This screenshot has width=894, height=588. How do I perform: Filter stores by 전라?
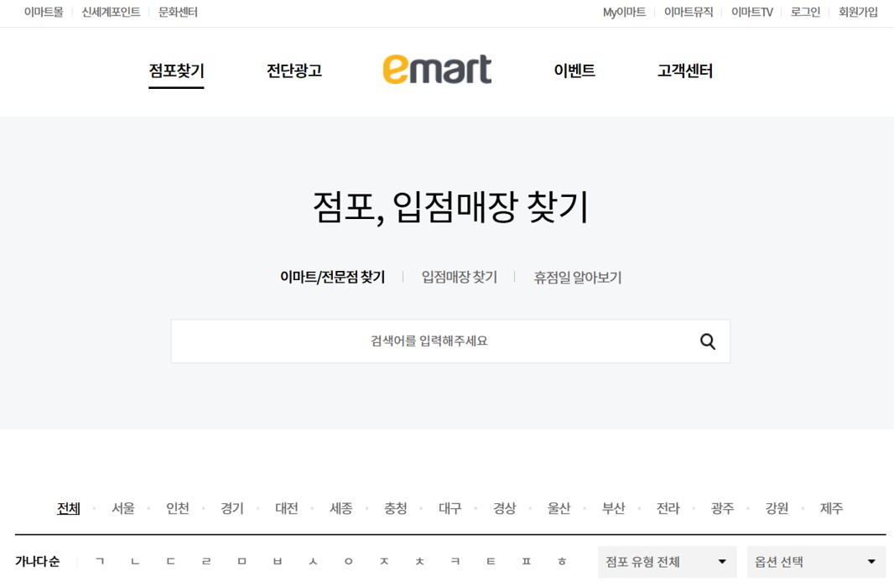pos(668,508)
